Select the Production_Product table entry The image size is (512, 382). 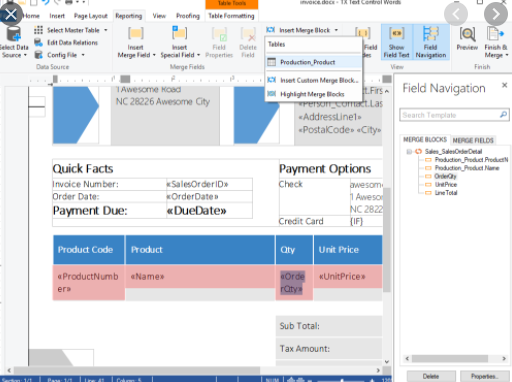coord(313,62)
